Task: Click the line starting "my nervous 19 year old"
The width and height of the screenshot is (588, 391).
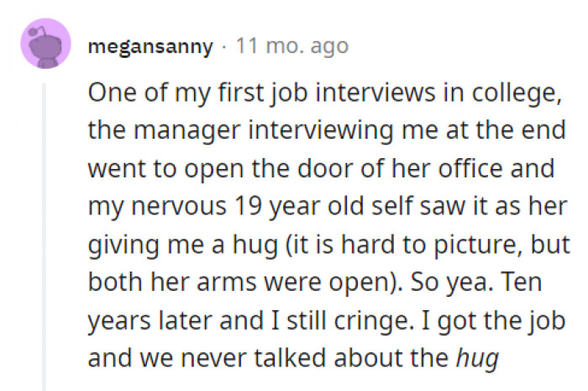Action: pos(328,207)
